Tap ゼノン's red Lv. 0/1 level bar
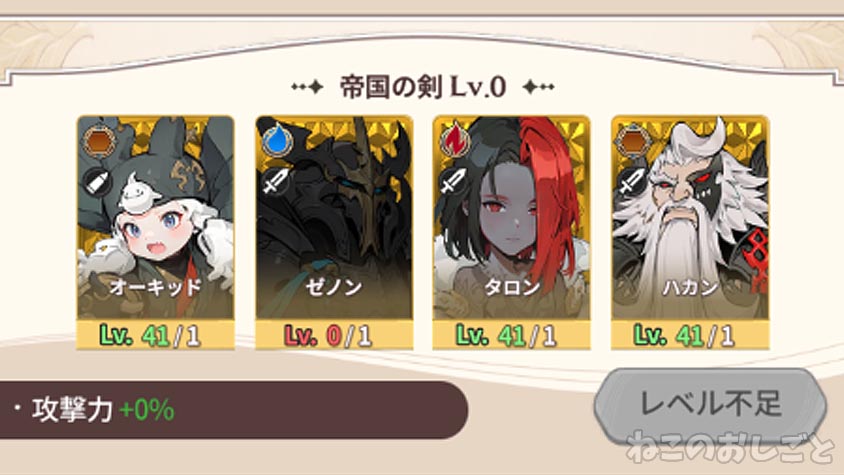The height and width of the screenshot is (475, 844). 334,335
